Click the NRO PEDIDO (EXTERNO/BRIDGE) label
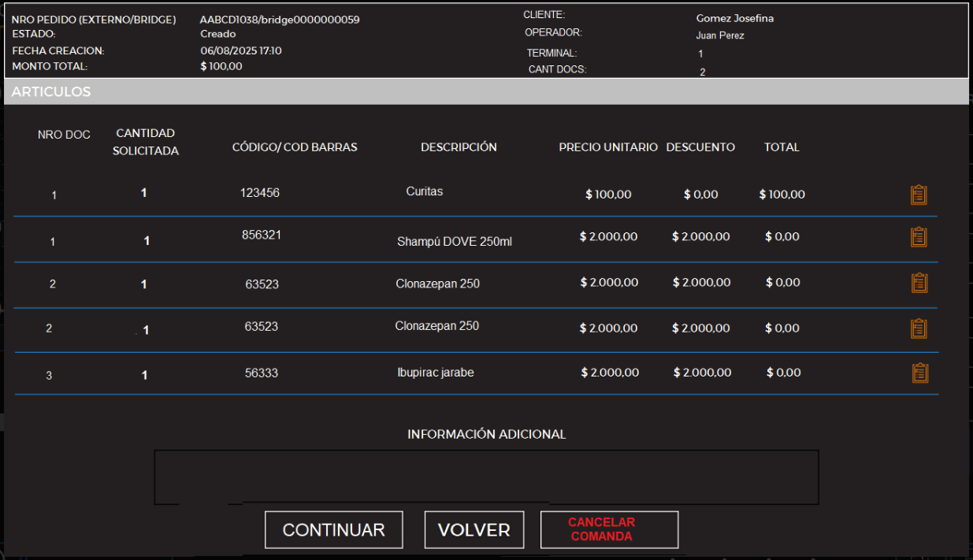973x560 pixels. 94,20
